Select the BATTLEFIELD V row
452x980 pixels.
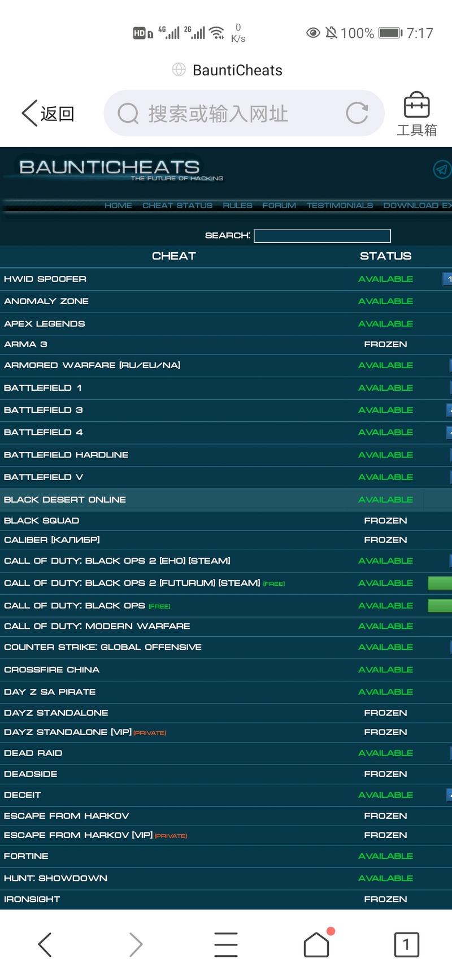click(x=226, y=477)
